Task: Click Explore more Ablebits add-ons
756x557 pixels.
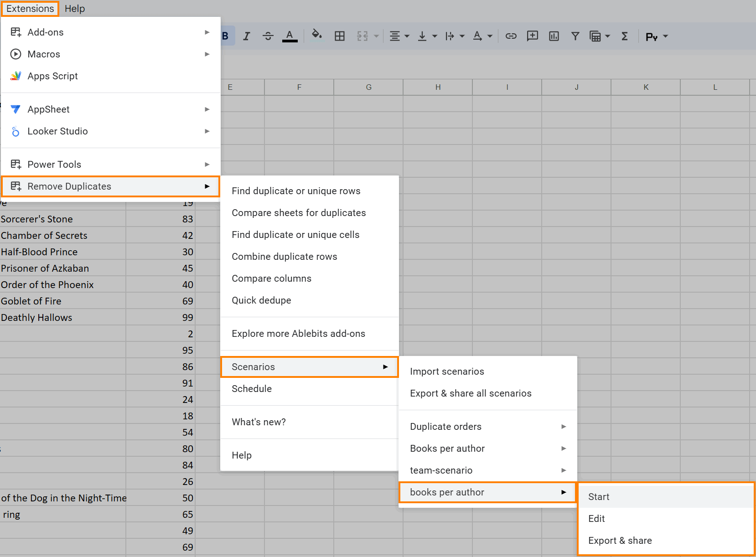Action: pyautogui.click(x=310, y=334)
